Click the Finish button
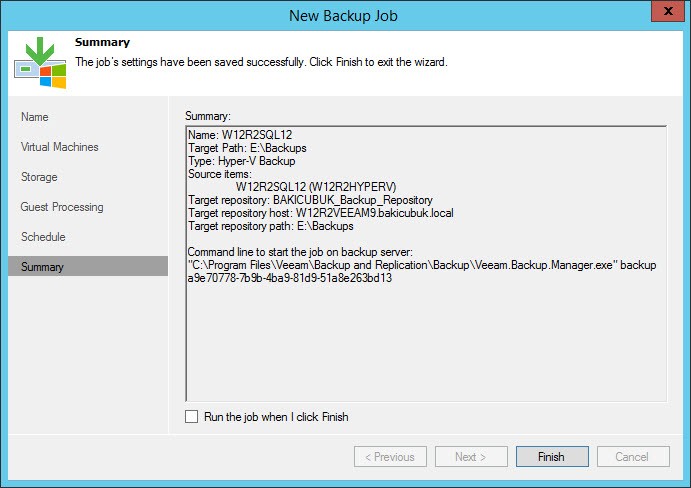 point(552,456)
